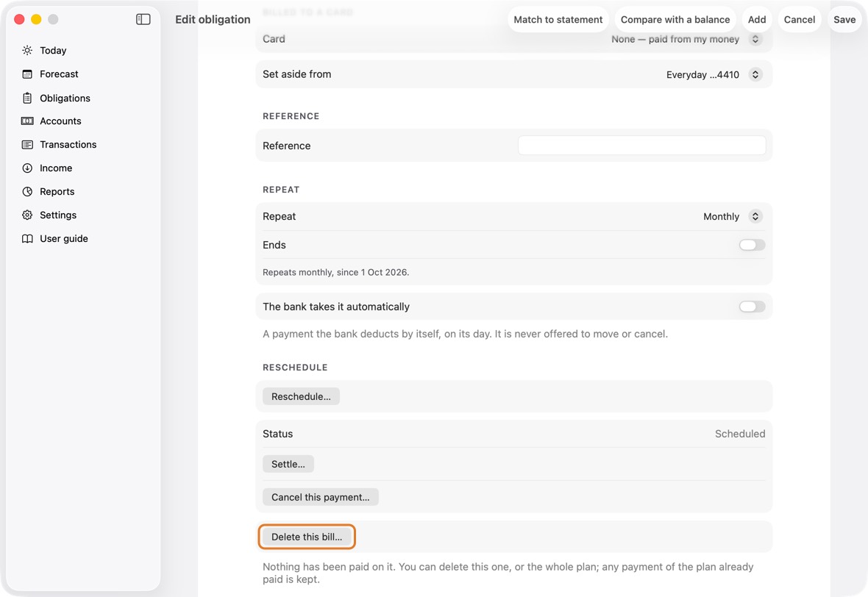Viewport: 868px width, 597px height.
Task: Click Cancel this payment... button
Action: (321, 498)
